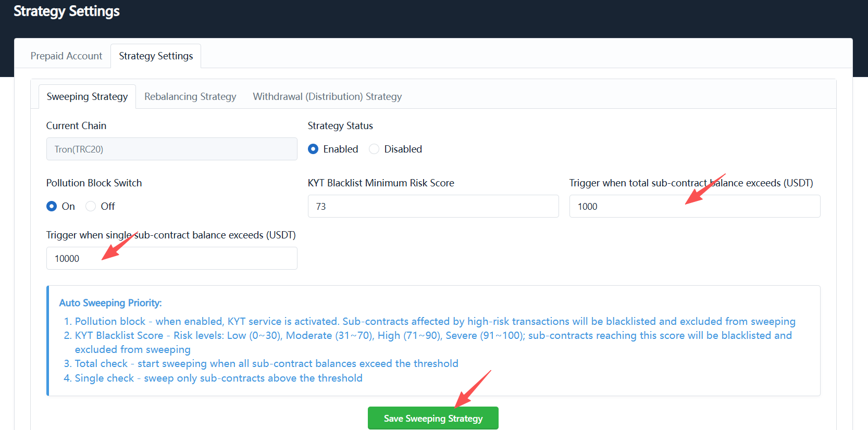Focus the KYT Blacklist Minimum Risk Score field
Viewport: 868px width, 430px height.
click(x=433, y=206)
